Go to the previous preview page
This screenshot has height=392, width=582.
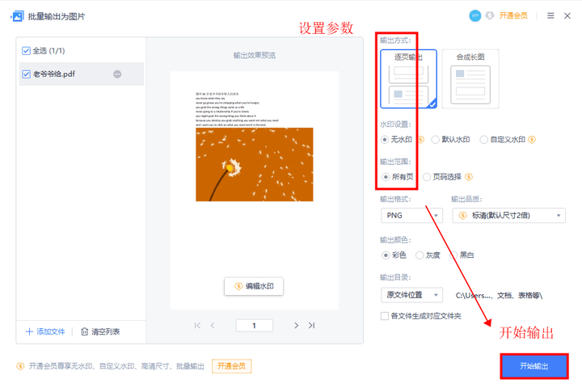tap(213, 326)
